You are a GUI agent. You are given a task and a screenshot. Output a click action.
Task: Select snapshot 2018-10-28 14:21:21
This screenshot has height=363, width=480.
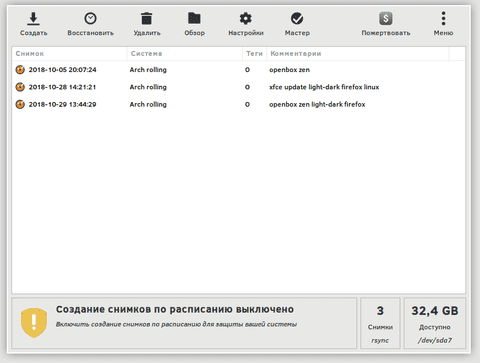click(x=238, y=87)
